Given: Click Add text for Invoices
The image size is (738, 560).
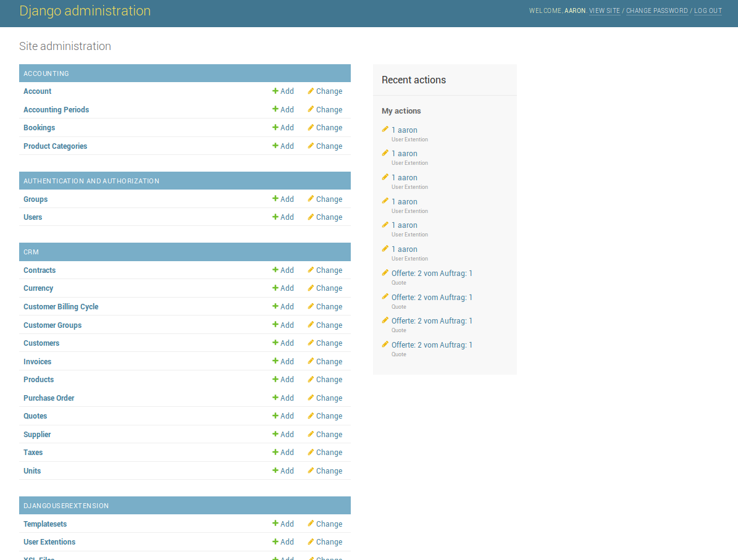Looking at the screenshot, I should (x=287, y=361).
